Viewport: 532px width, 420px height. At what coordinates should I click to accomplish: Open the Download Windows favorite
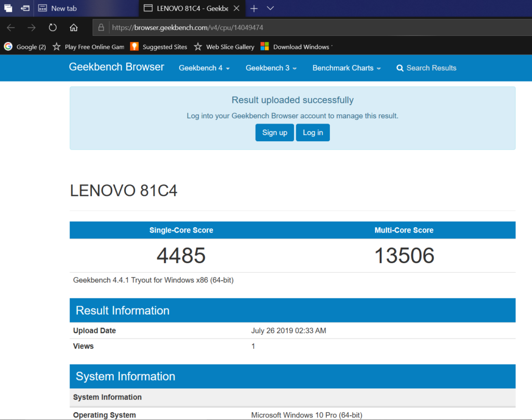pyautogui.click(x=297, y=47)
